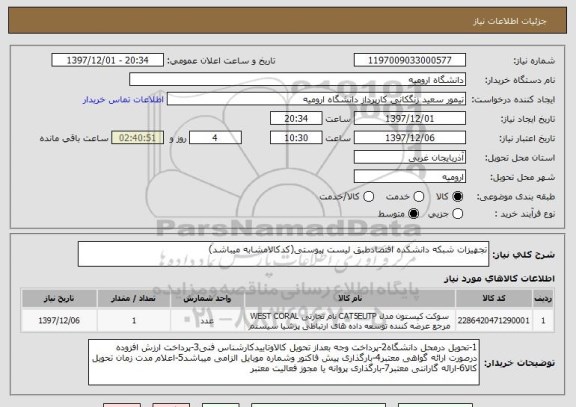The width and height of the screenshot is (576, 407).
Task: Open اطلاعات تماس خریدار link
Action: tap(123, 100)
